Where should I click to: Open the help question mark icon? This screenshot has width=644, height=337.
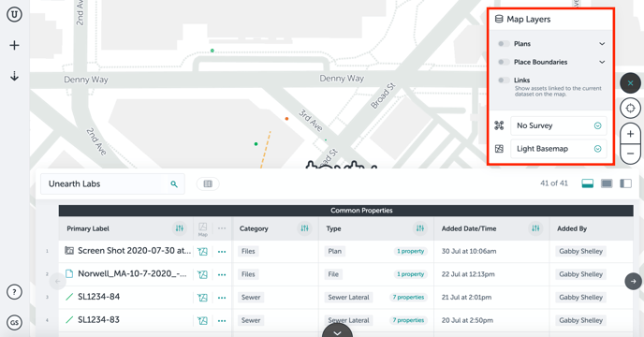click(14, 292)
